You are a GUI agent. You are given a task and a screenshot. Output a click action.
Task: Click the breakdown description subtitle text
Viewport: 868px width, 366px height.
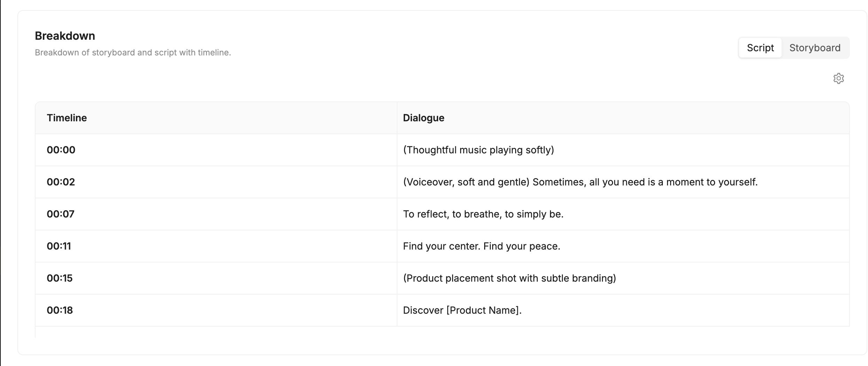pyautogui.click(x=133, y=53)
